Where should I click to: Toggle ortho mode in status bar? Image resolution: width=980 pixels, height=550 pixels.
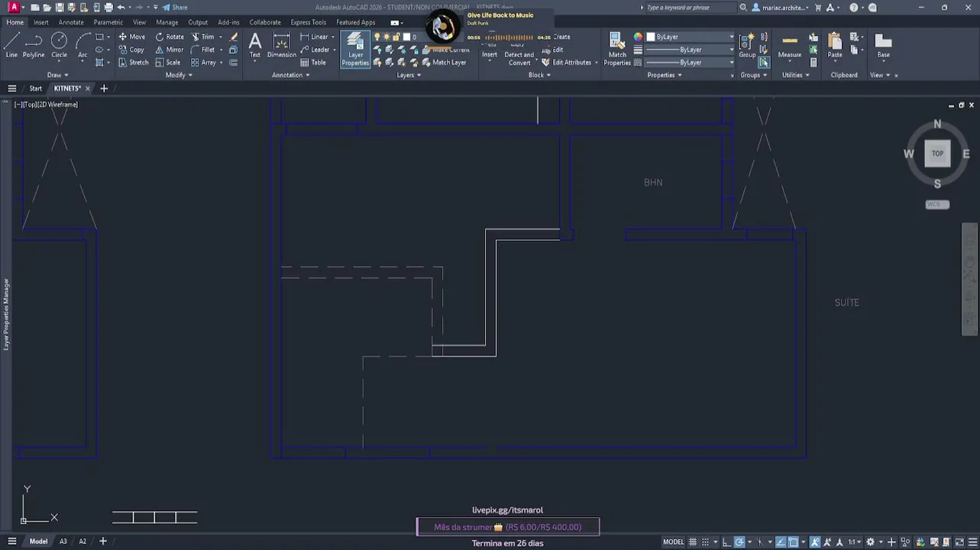click(726, 542)
